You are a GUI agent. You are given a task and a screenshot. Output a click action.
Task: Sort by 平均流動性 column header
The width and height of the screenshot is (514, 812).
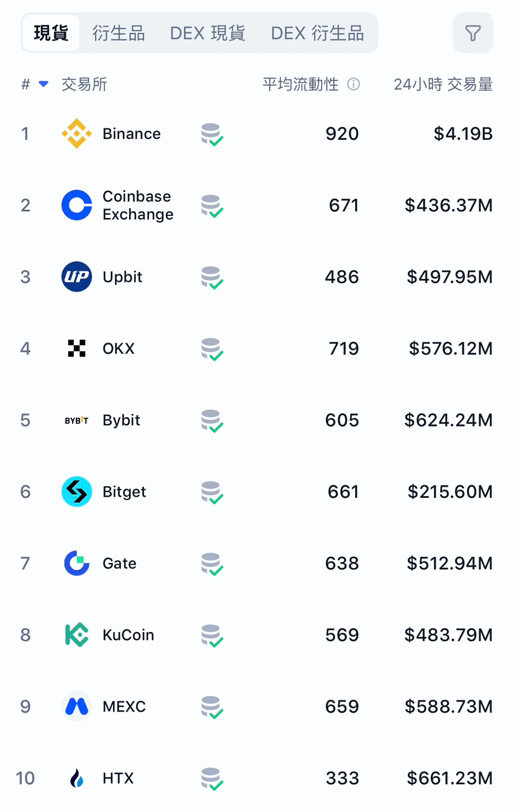[x=300, y=84]
